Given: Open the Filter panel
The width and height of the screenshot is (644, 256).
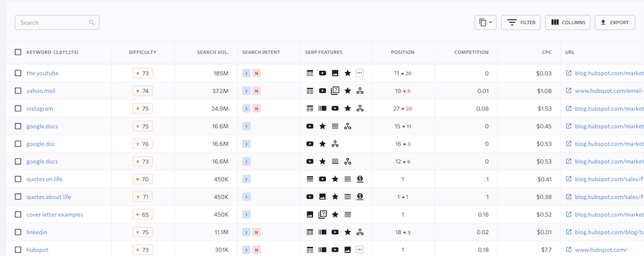Looking at the screenshot, I should (x=521, y=23).
